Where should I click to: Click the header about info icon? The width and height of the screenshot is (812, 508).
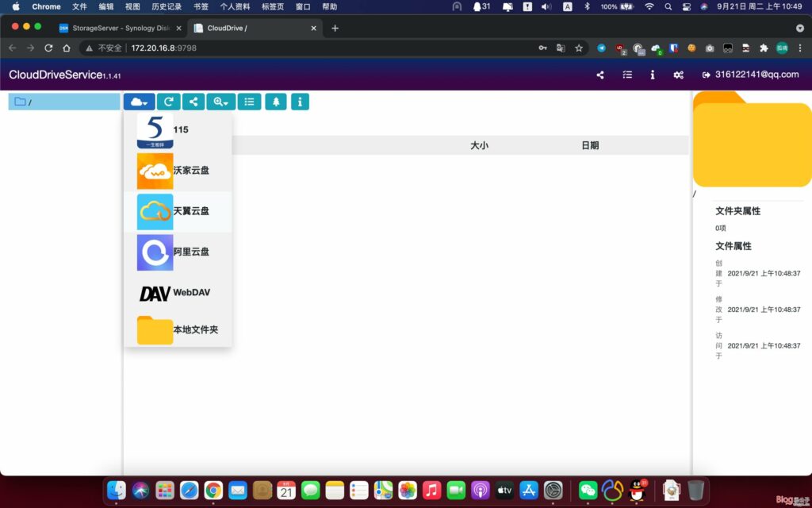coord(653,75)
